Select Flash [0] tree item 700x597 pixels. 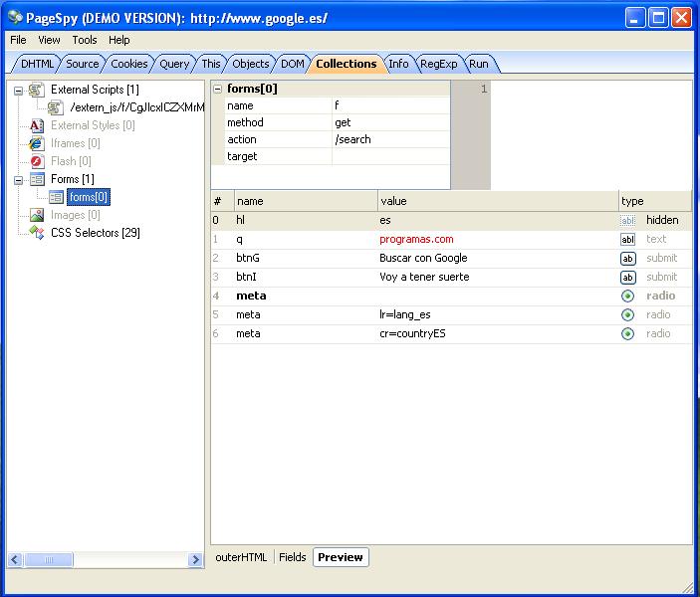tap(71, 161)
